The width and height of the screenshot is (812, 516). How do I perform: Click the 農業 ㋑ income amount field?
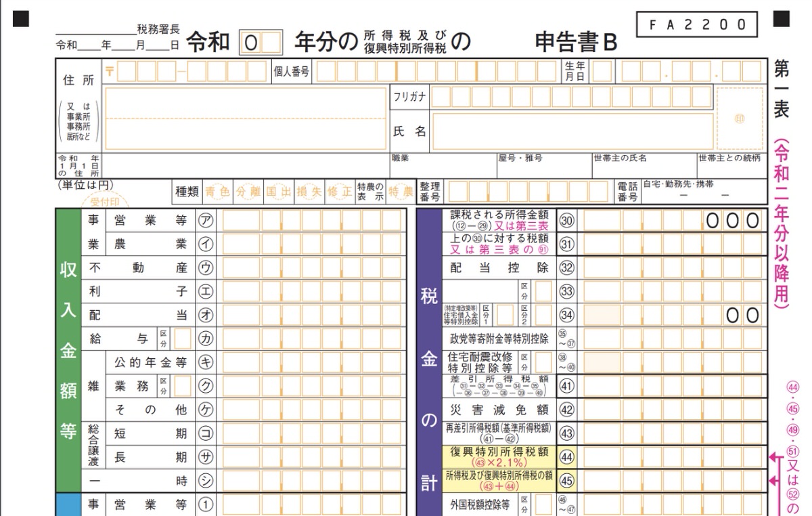point(313,244)
